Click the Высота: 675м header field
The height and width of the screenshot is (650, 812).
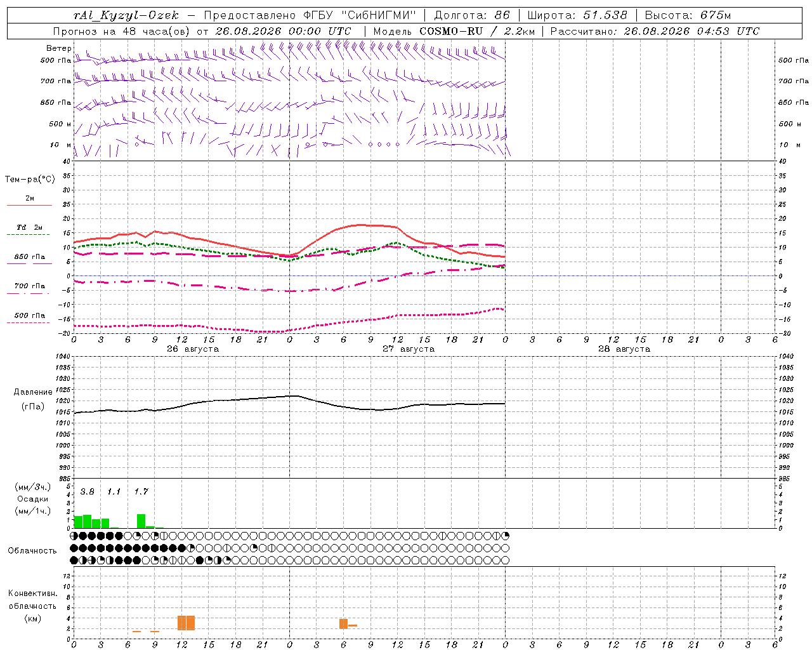click(688, 15)
